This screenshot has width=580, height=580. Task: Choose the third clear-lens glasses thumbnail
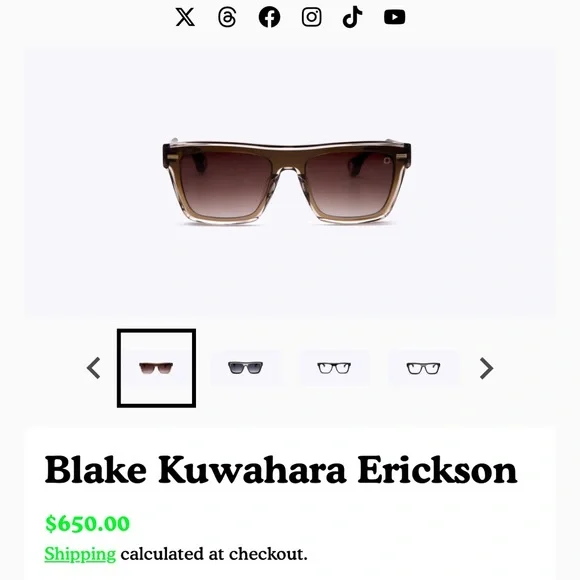coord(334,368)
